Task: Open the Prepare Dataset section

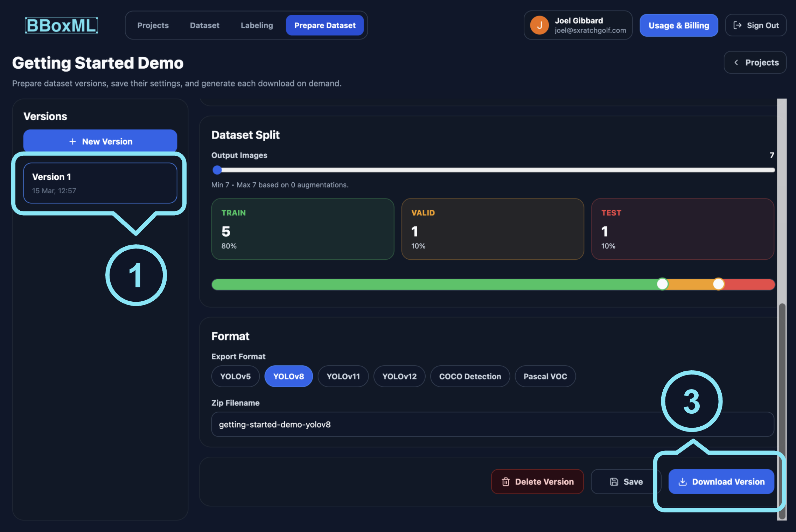Action: pos(325,25)
